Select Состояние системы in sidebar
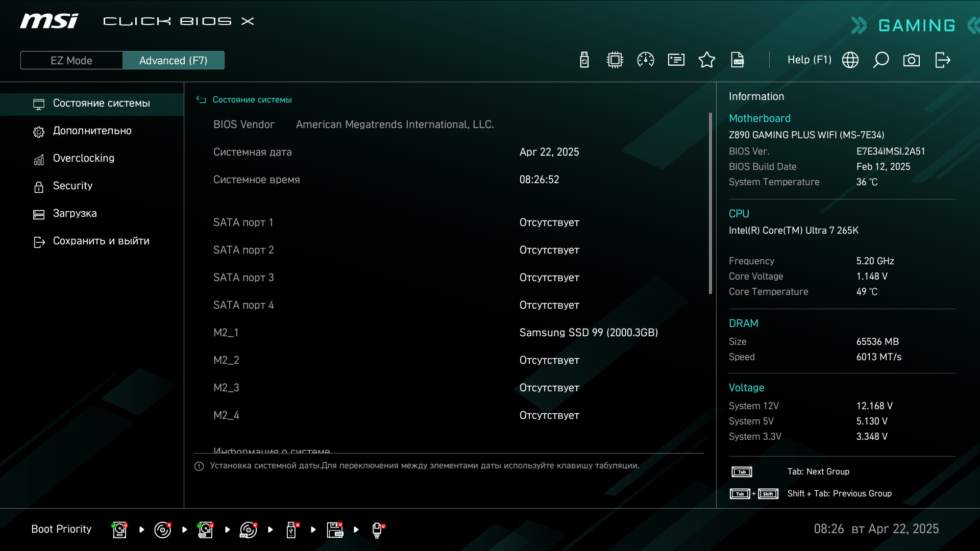This screenshot has width=980, height=551. 92,104
